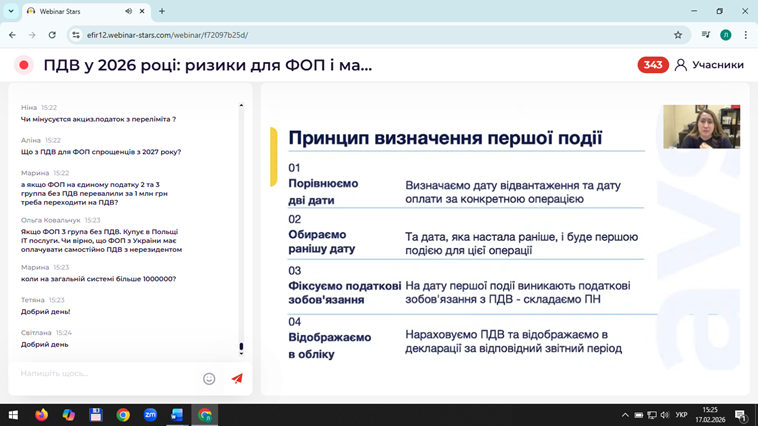This screenshot has width=758, height=426.
Task: Open the Chrome three-dot menu
Action: pyautogui.click(x=745, y=35)
